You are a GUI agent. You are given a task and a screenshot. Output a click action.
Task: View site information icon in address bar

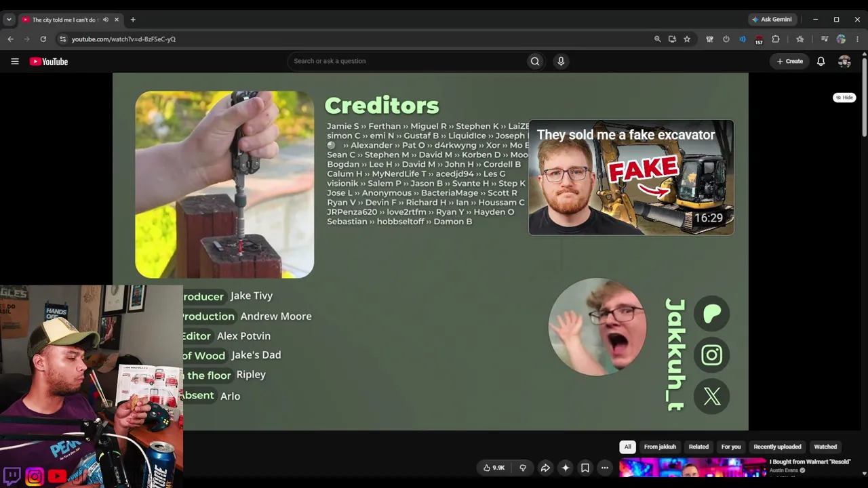click(63, 39)
